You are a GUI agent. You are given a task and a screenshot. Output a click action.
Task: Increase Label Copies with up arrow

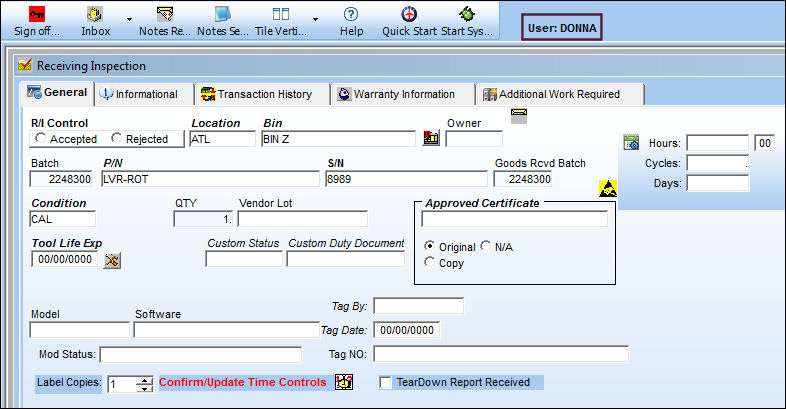click(145, 380)
